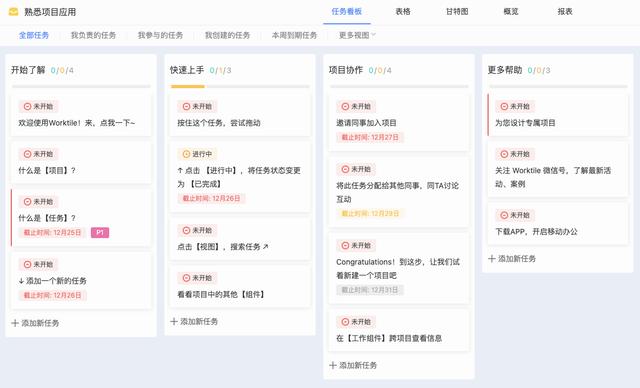Open the 邀请同事加入项目 task
The height and width of the screenshot is (388, 640).
[x=399, y=122]
